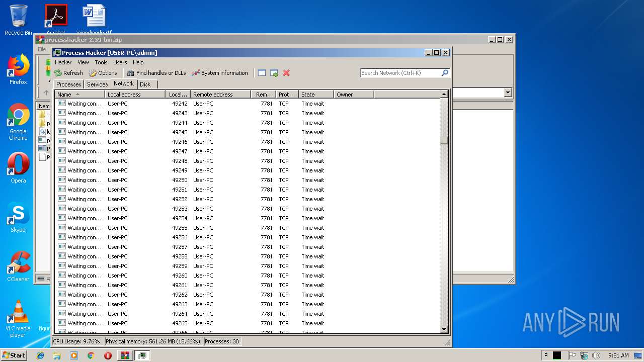Open the Firefox desktop shortcut
Screen dimensions: 644x362
[18, 70]
